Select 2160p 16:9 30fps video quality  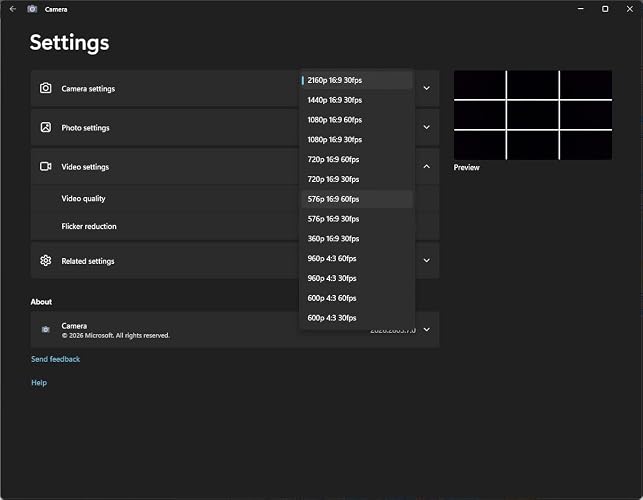pyautogui.click(x=356, y=80)
